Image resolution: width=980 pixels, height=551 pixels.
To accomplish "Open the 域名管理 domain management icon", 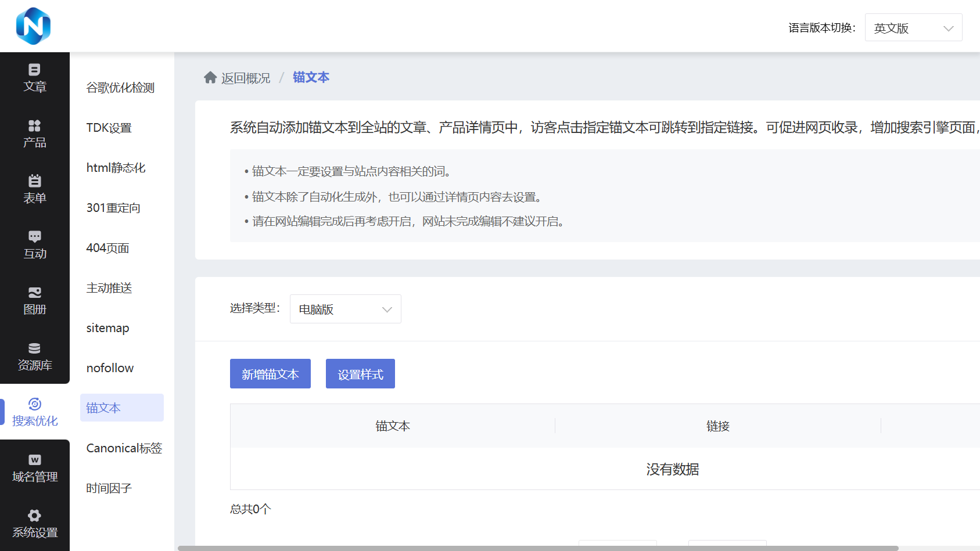I will 35,460.
